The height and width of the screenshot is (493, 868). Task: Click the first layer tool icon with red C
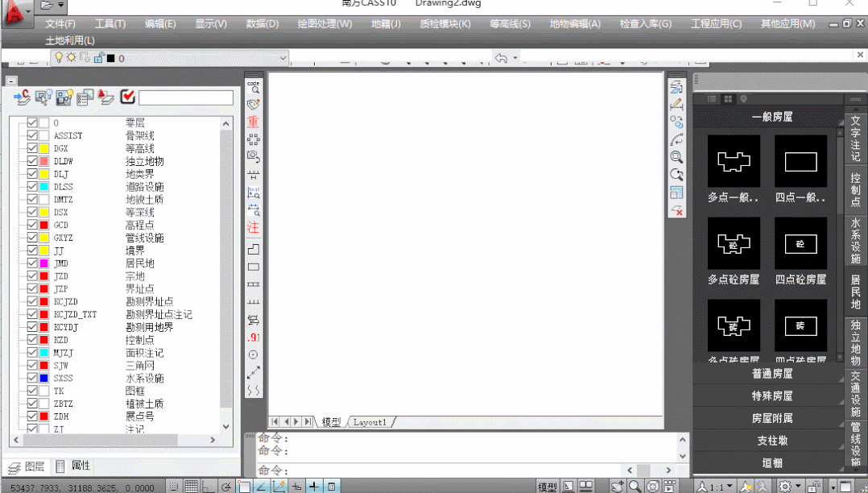tap(23, 97)
